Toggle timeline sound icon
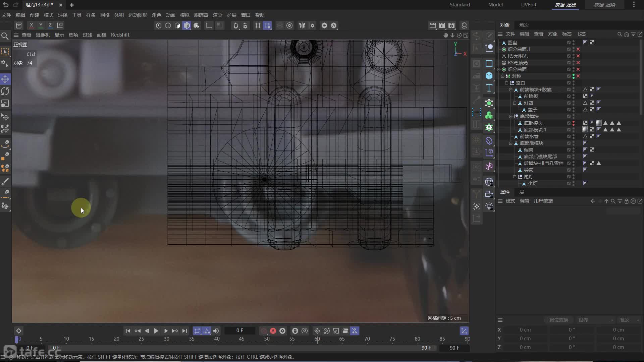The width and height of the screenshot is (644, 362). [216, 331]
